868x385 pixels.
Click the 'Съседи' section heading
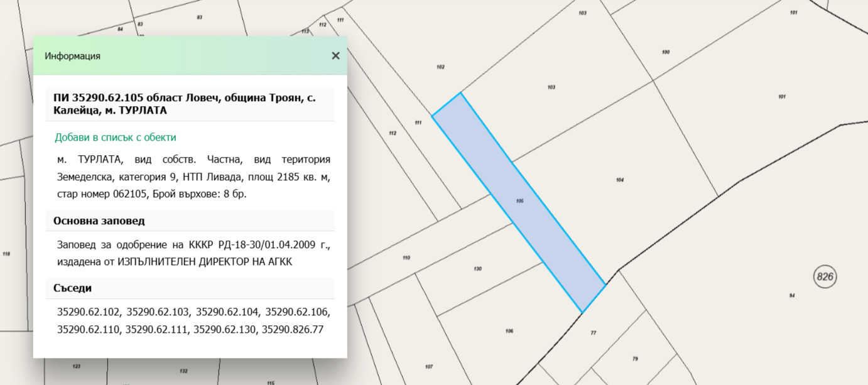[x=73, y=288]
